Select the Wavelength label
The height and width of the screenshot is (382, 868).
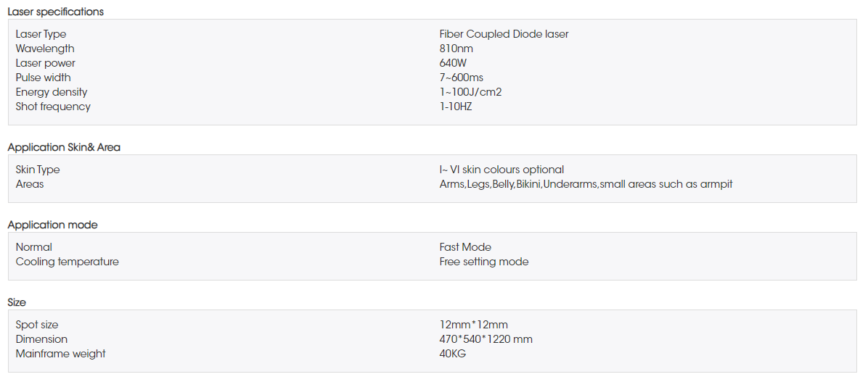(x=45, y=49)
